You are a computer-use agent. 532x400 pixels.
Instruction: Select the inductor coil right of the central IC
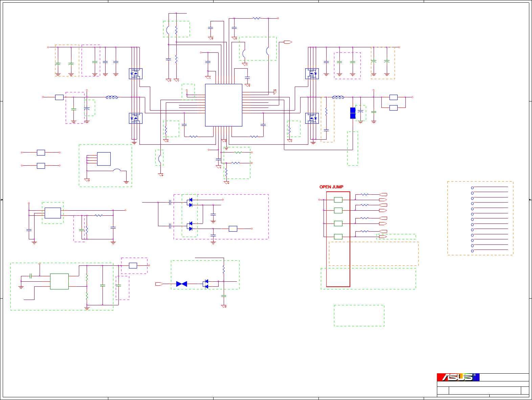(338, 97)
